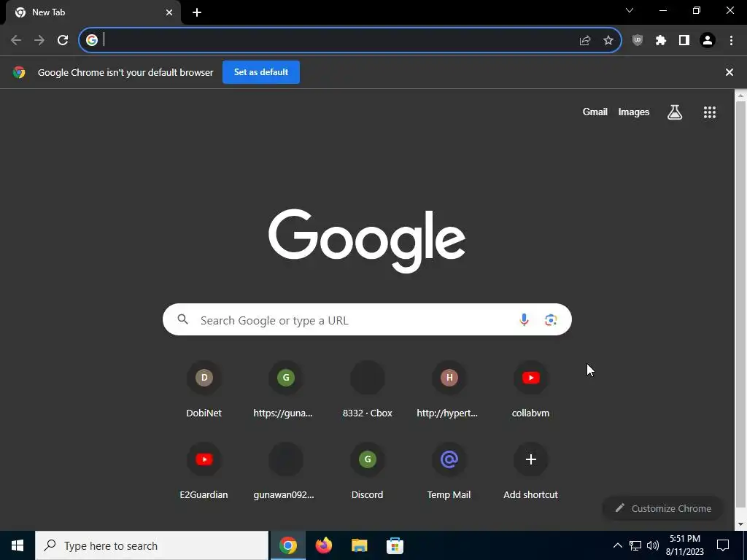Open the Discord shortcut

point(368,472)
